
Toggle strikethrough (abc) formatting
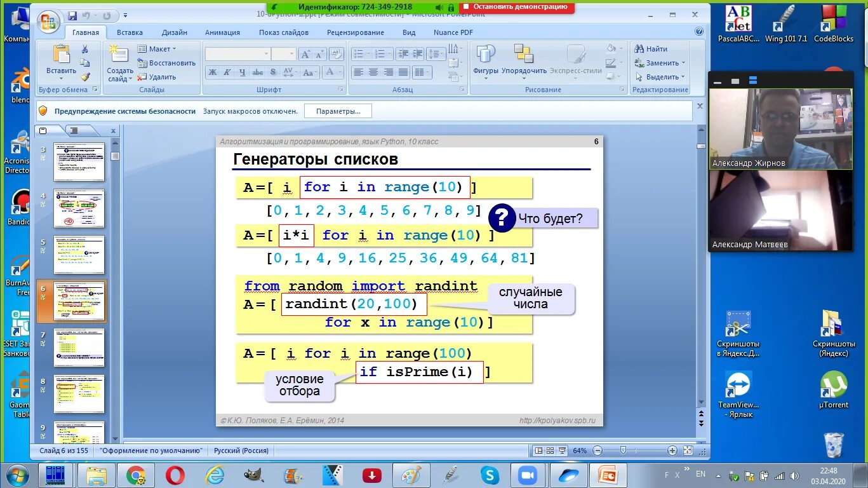point(257,72)
